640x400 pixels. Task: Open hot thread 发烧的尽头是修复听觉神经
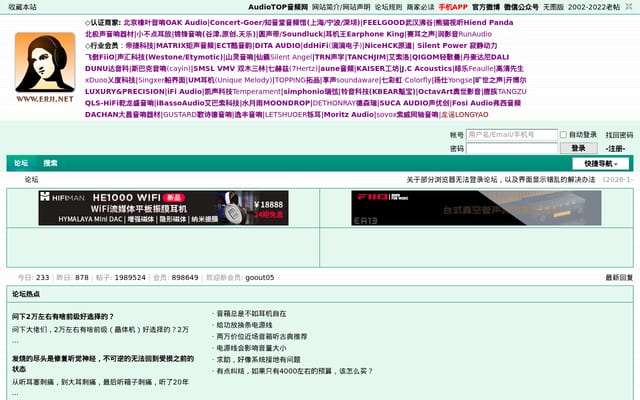click(x=103, y=363)
